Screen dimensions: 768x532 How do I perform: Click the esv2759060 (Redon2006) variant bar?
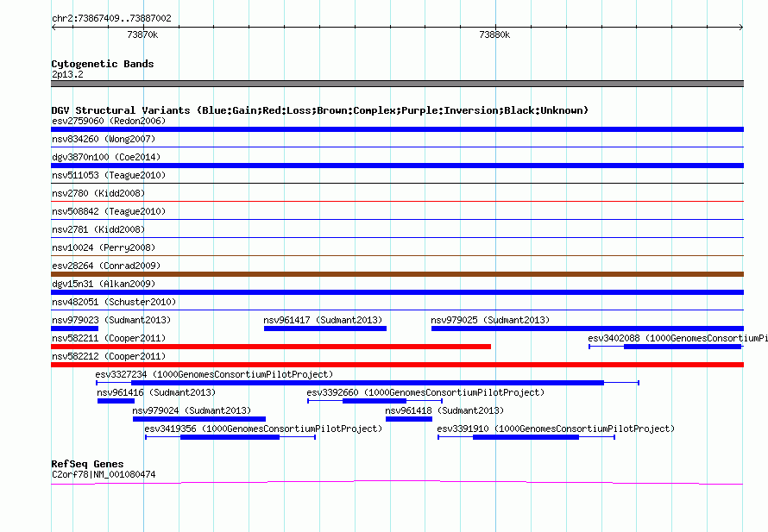point(397,129)
